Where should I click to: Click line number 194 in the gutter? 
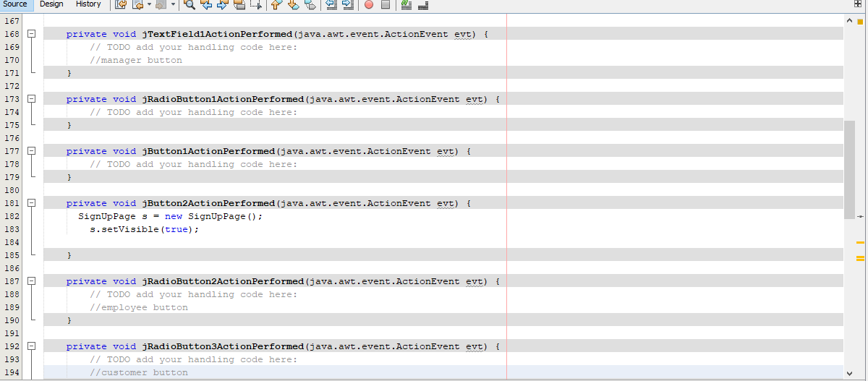pyautogui.click(x=12, y=372)
